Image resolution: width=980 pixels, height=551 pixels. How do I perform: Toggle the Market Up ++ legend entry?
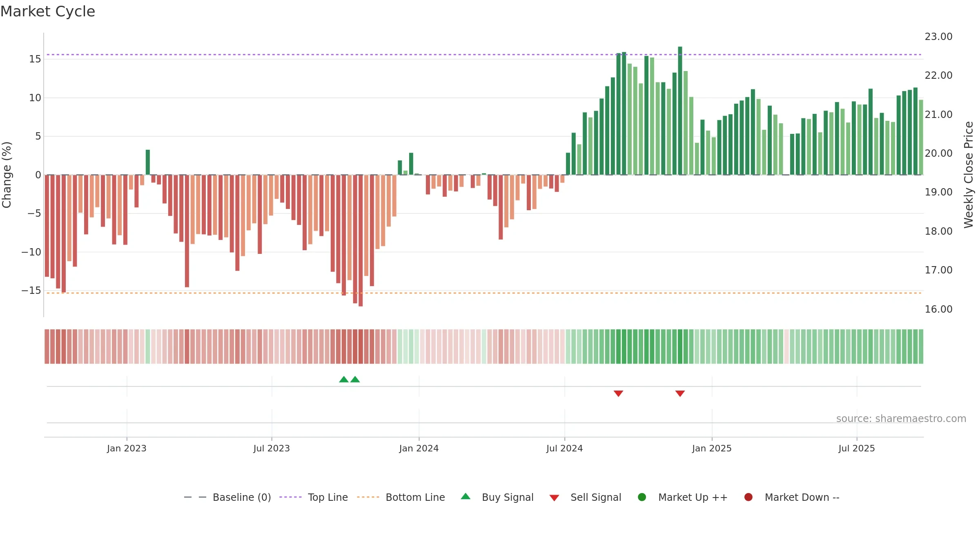[683, 497]
